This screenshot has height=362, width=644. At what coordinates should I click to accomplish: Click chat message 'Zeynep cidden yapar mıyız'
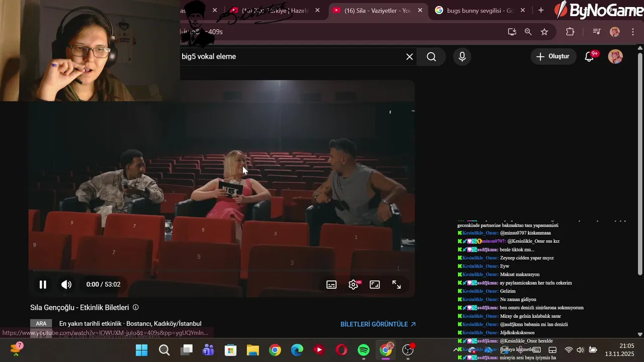[527, 258]
